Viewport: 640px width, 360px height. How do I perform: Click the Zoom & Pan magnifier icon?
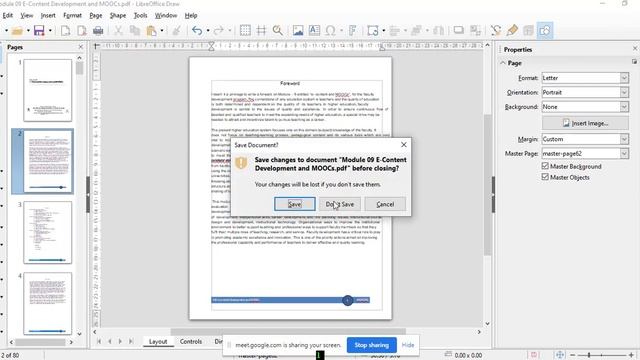coord(278,31)
